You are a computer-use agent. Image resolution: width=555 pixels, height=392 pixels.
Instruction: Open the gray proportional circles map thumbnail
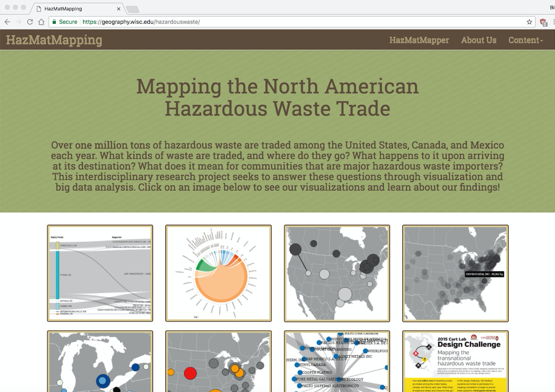(x=337, y=273)
